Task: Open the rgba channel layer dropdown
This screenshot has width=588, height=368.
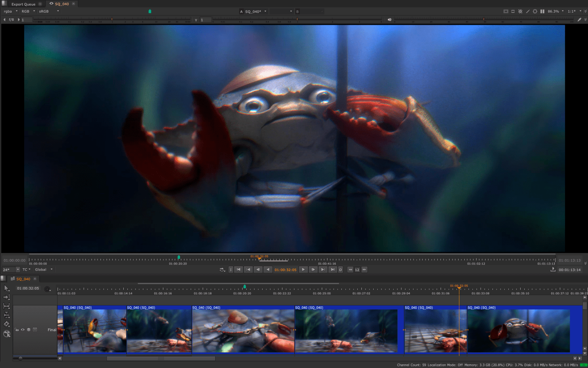Action: click(11, 11)
